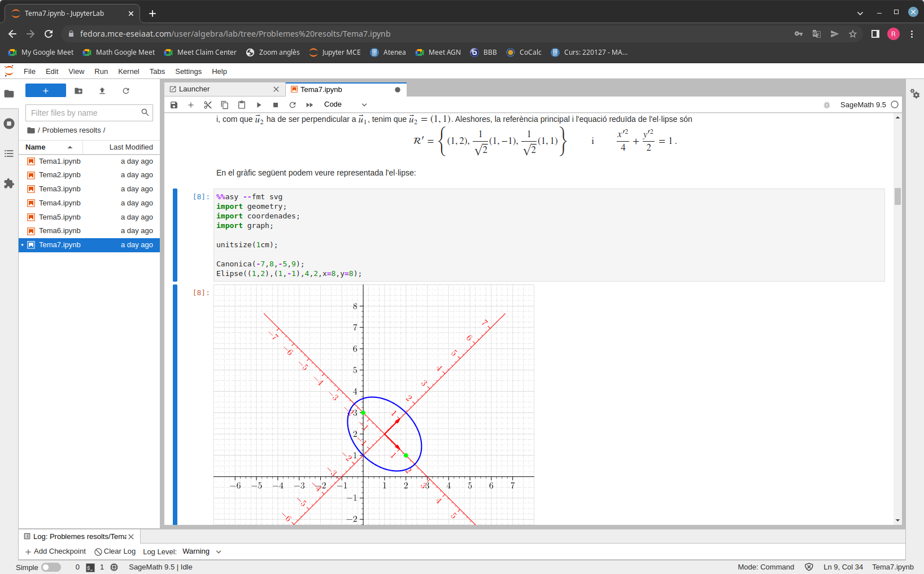Cut the selected cell with scissors icon

[x=208, y=105]
